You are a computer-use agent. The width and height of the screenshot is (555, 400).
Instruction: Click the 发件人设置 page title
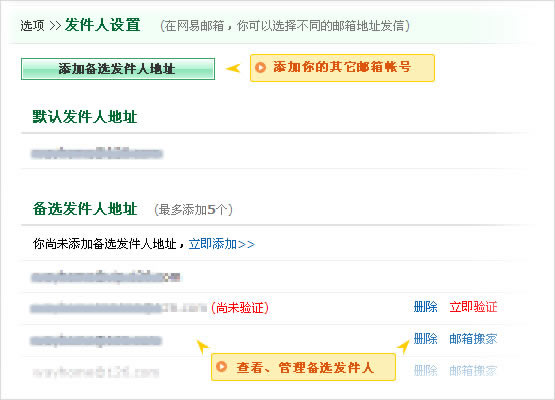pos(103,25)
